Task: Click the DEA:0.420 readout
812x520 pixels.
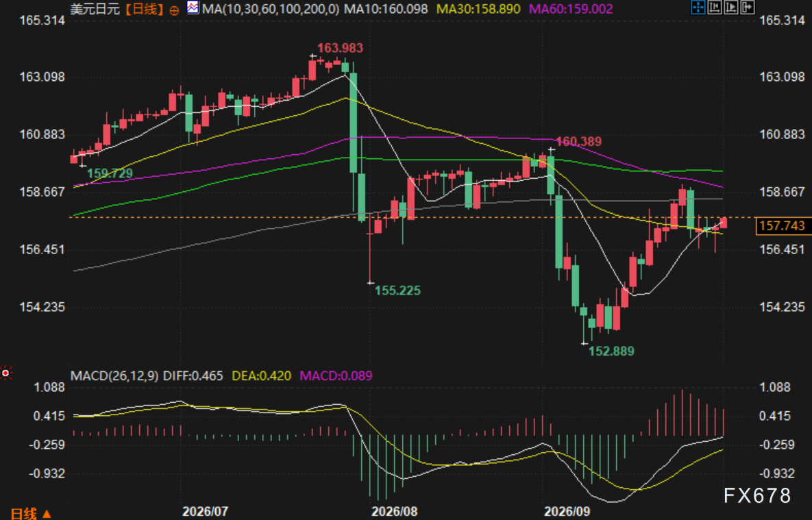Action: tap(262, 375)
